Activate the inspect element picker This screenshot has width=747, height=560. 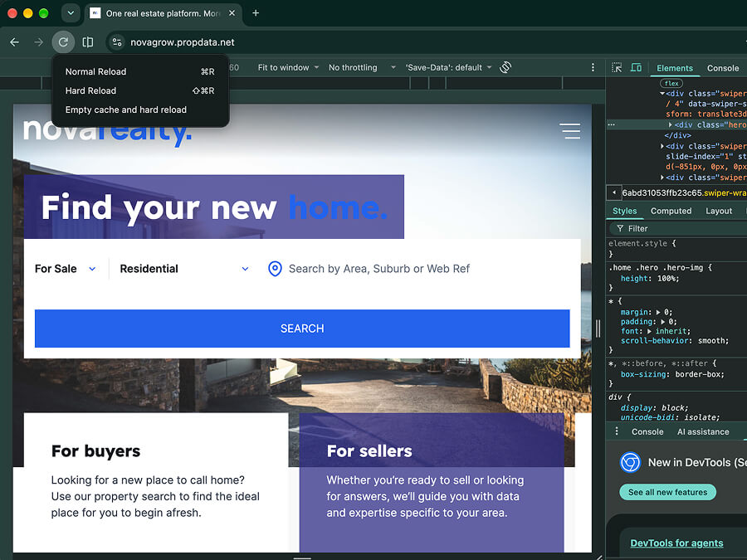pyautogui.click(x=617, y=68)
